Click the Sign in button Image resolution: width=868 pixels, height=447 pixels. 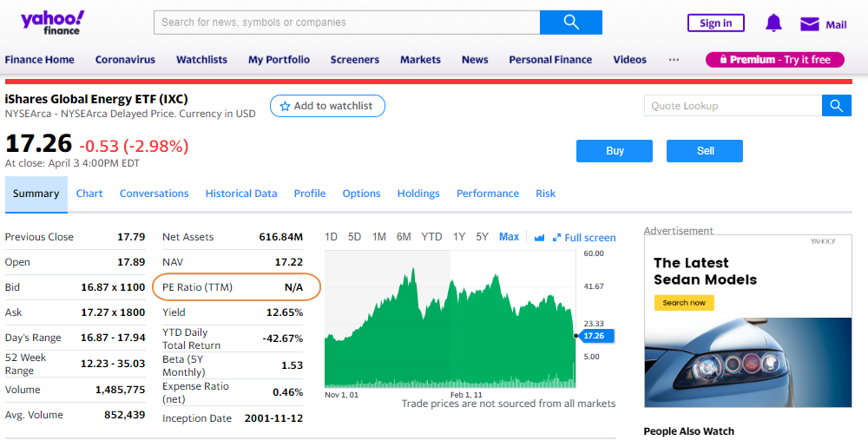715,23
